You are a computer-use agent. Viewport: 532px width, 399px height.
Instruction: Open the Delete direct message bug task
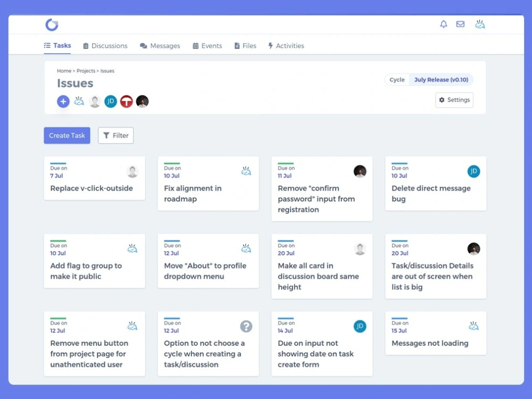(x=431, y=194)
